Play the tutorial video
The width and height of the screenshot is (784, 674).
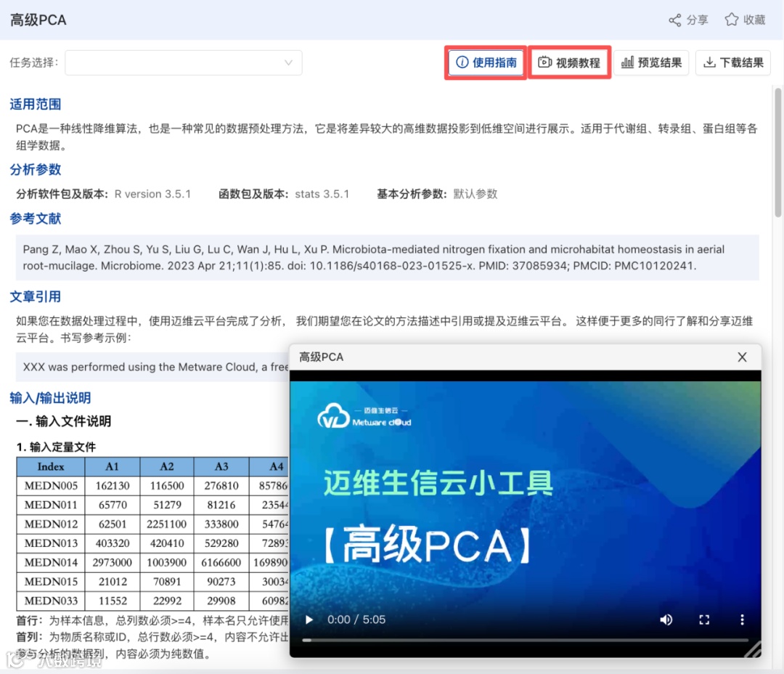point(309,620)
